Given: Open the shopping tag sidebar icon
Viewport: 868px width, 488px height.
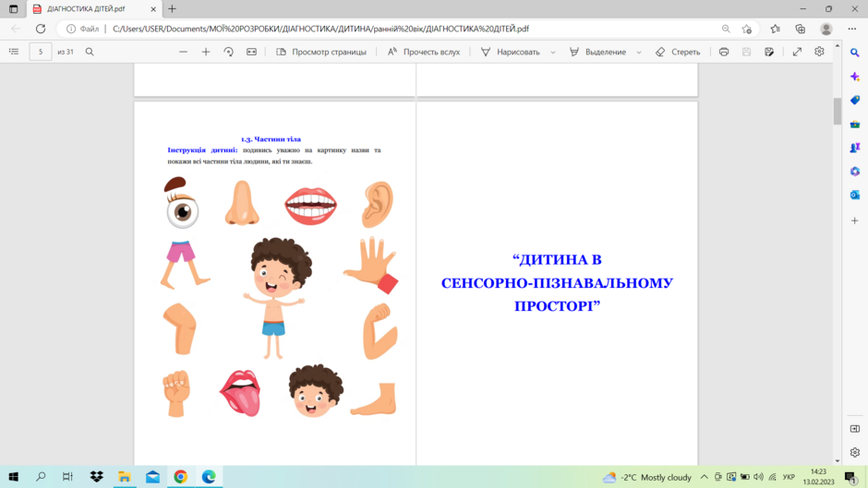Looking at the screenshot, I should click(x=855, y=101).
